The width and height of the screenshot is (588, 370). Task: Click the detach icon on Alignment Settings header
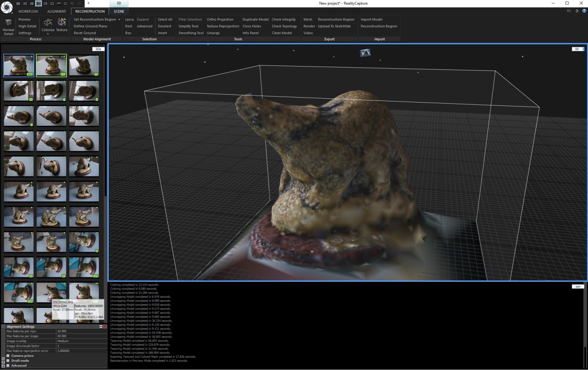tap(101, 327)
